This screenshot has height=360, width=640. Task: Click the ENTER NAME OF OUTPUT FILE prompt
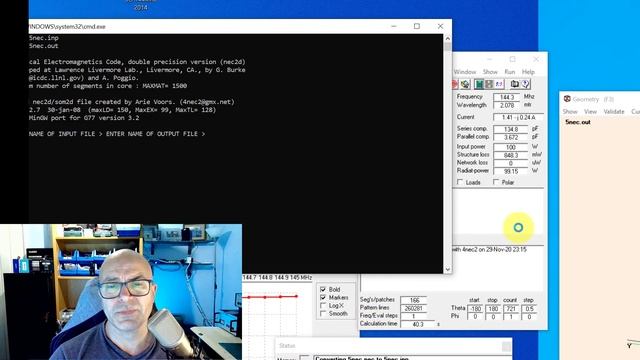156,134
